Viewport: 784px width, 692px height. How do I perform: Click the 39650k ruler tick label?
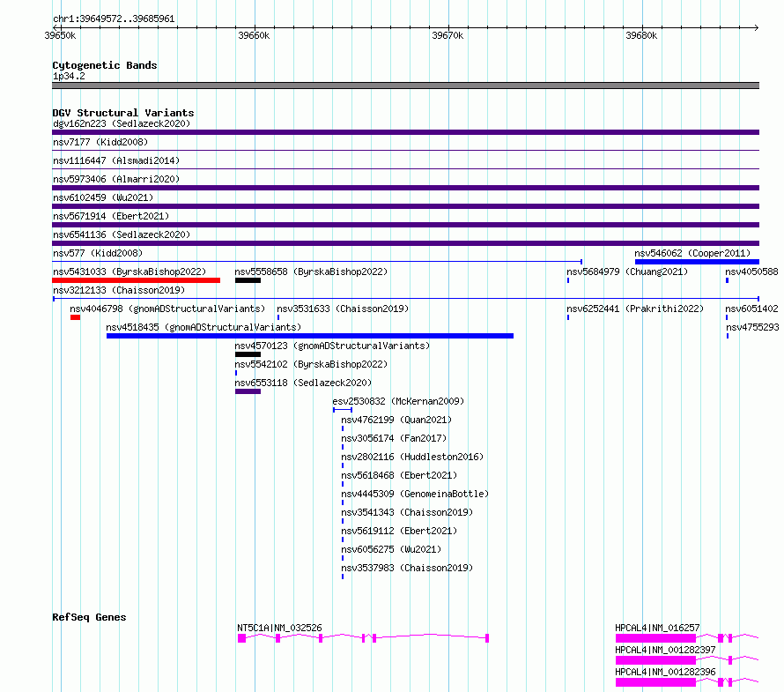point(60,35)
